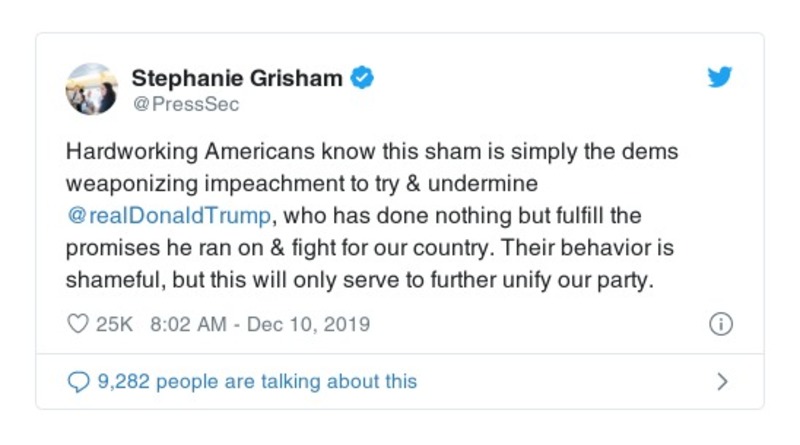The width and height of the screenshot is (800, 445).
Task: Click the speech bubble replies icon
Action: click(78, 381)
